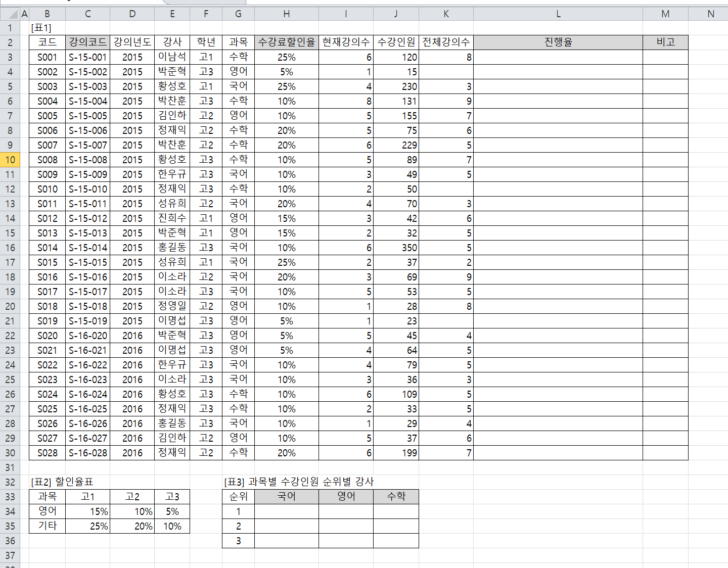
Task: Select the column H header
Action: pyautogui.click(x=287, y=14)
